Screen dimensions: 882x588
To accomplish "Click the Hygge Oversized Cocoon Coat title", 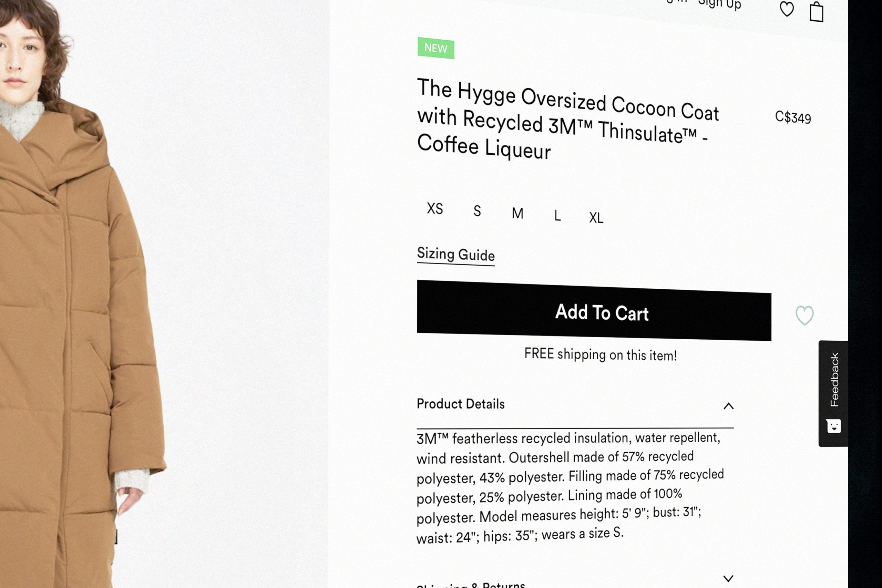I will (x=568, y=119).
